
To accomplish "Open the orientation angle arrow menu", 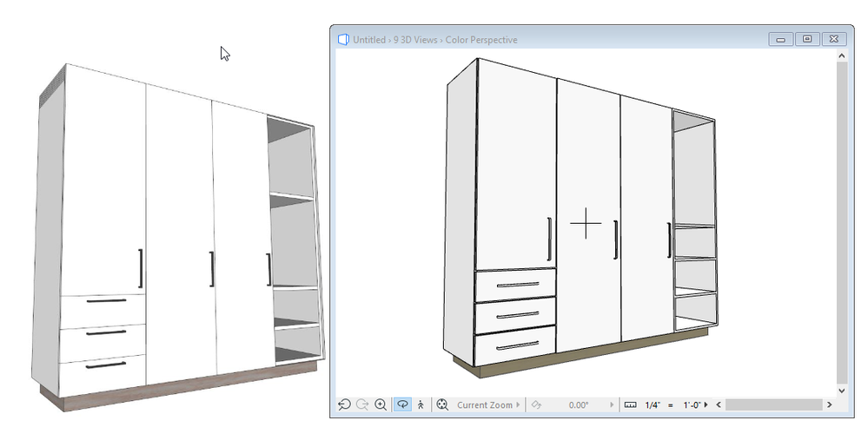I will pos(612,405).
